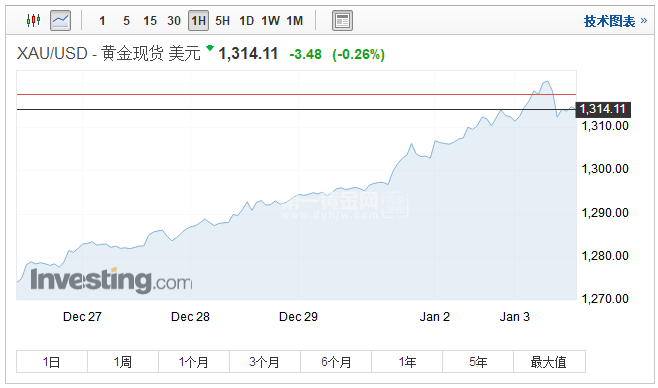Click the 1,290.00 axis label

point(605,213)
